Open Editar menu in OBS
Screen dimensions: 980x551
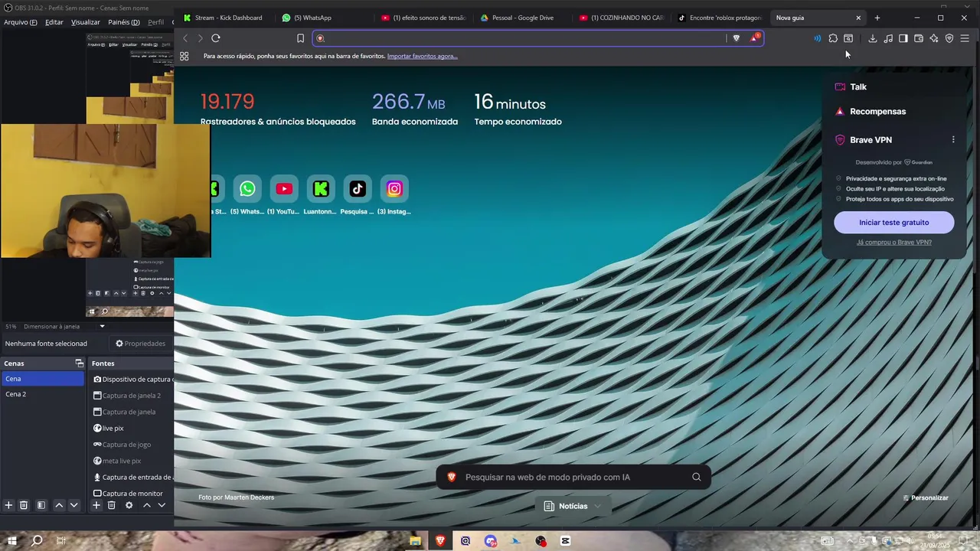(54, 22)
